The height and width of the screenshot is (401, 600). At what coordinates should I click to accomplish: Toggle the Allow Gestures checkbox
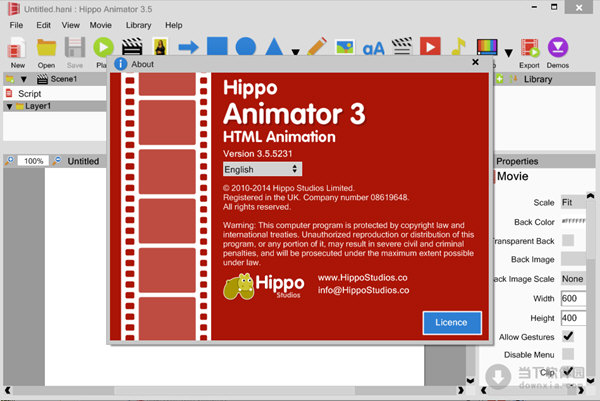point(568,336)
